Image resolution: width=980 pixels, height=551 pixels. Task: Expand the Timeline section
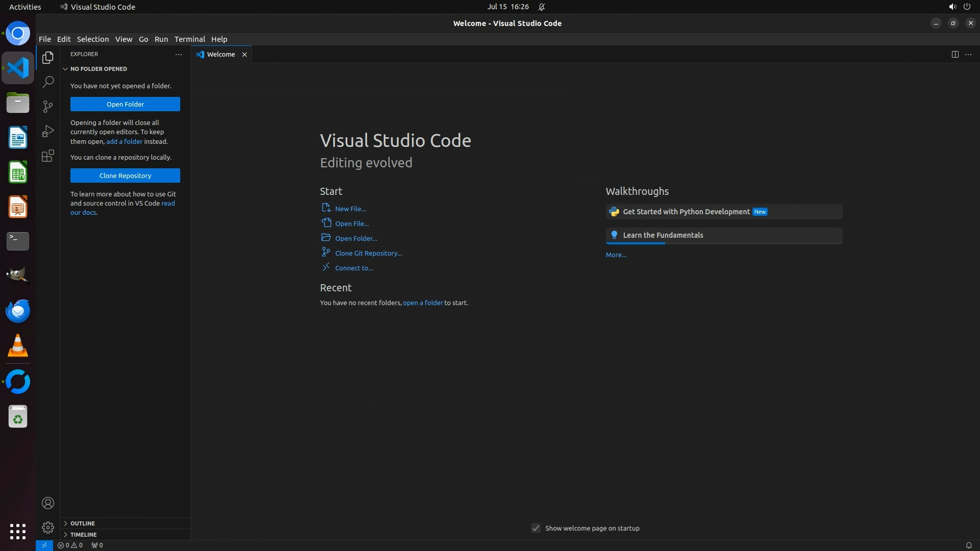tap(83, 535)
